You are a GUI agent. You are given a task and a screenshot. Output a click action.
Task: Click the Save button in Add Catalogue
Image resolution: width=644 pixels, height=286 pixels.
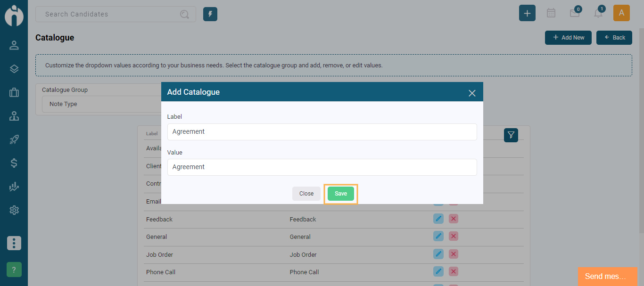[341, 194]
